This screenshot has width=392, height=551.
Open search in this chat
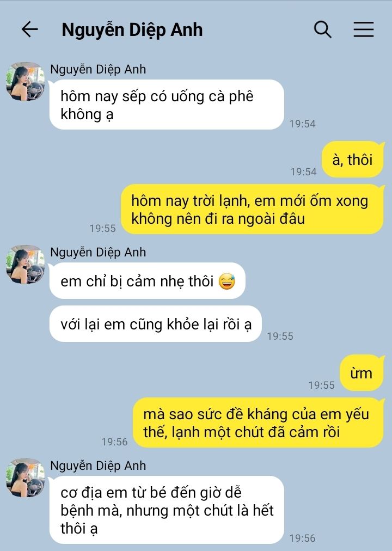(x=322, y=29)
